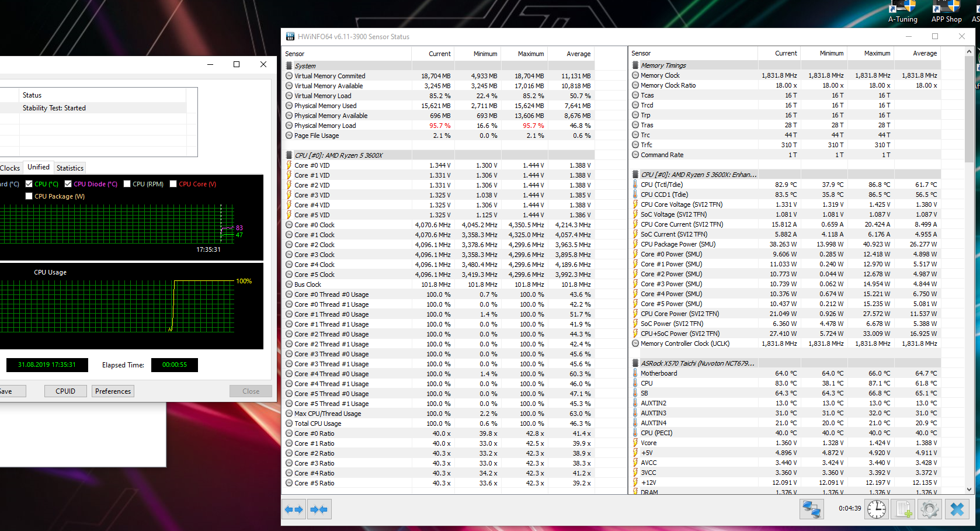Open the A-Tuning desktop shortcut
The width and height of the screenshot is (980, 531).
point(902,12)
